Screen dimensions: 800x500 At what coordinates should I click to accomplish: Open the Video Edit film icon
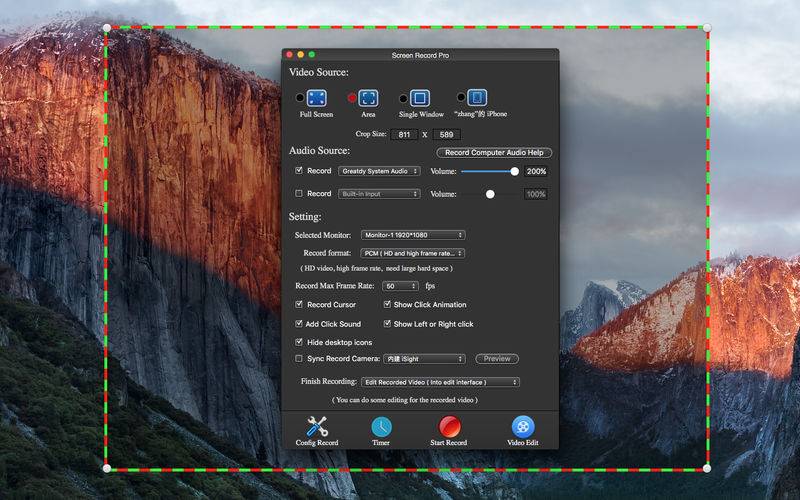point(523,427)
